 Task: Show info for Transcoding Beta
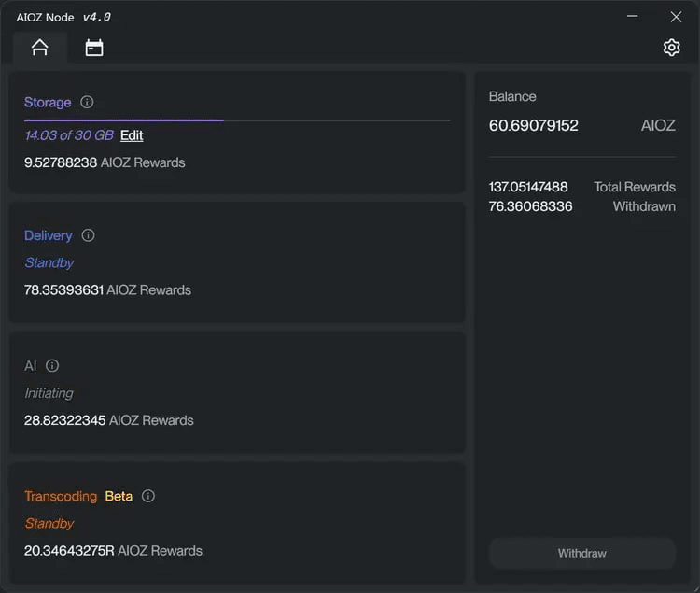(x=148, y=496)
